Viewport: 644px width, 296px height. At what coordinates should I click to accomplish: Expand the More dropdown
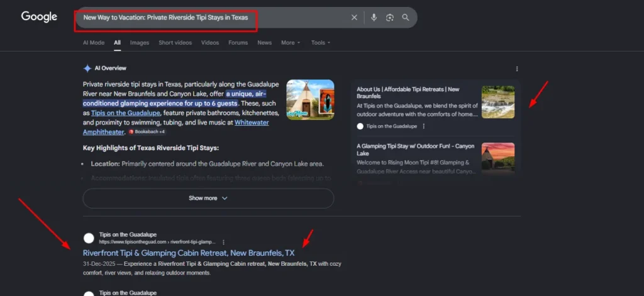291,43
